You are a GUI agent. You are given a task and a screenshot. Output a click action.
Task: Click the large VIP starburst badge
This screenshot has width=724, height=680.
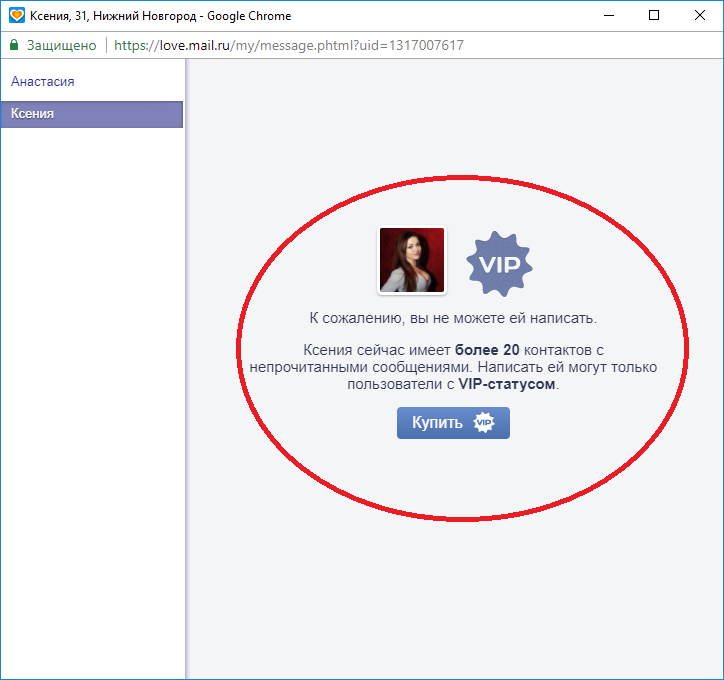500,263
